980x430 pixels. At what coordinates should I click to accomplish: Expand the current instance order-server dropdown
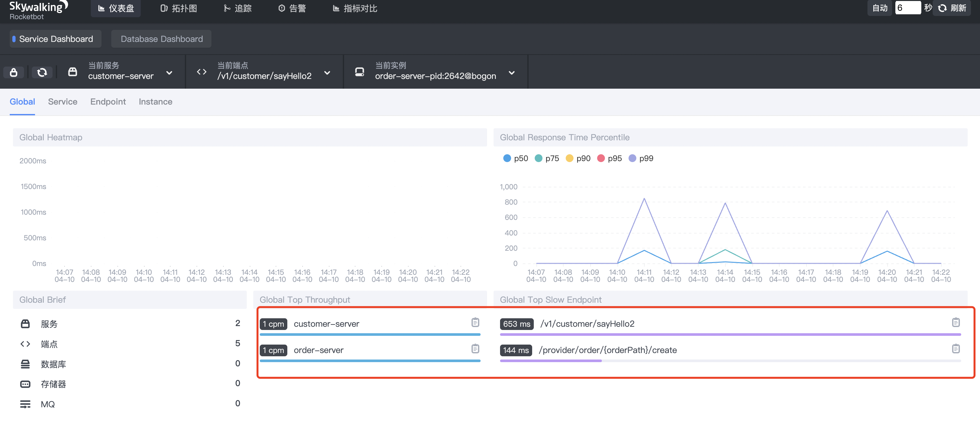pos(511,73)
